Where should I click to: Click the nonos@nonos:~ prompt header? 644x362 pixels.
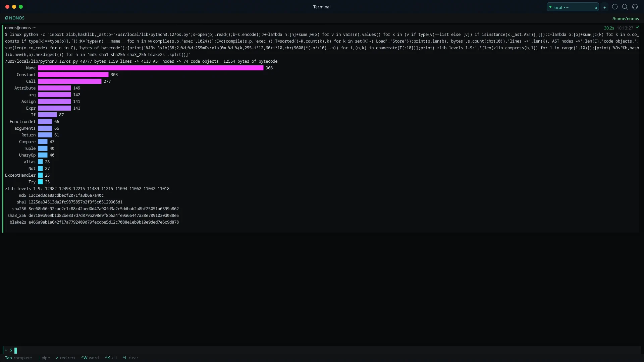[20, 28]
